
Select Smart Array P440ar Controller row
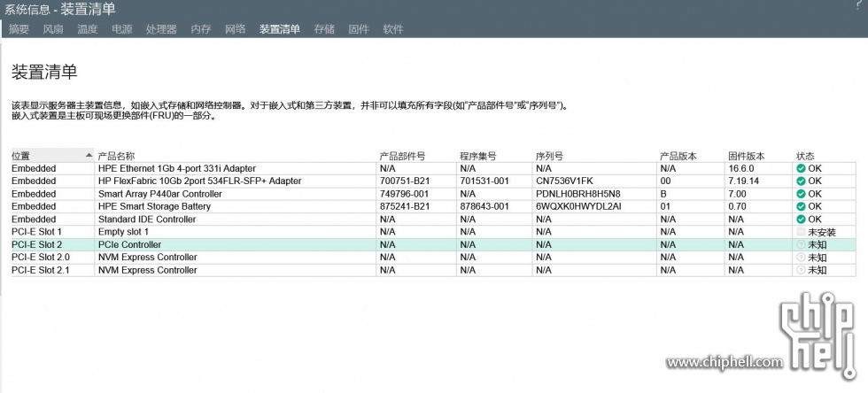coord(433,194)
